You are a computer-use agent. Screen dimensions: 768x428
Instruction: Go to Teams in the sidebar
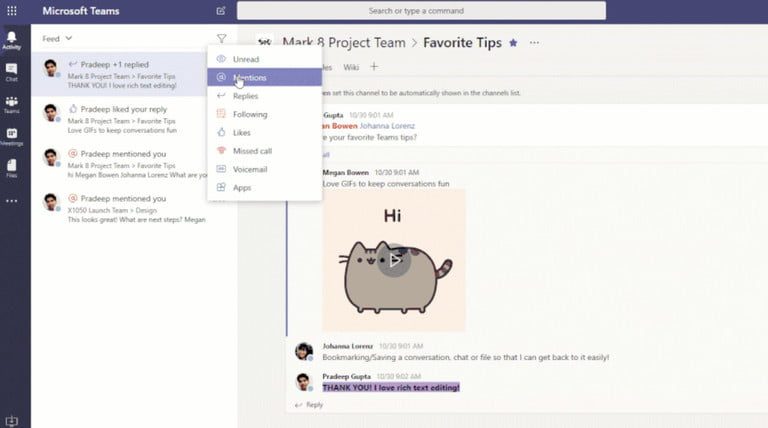point(11,104)
